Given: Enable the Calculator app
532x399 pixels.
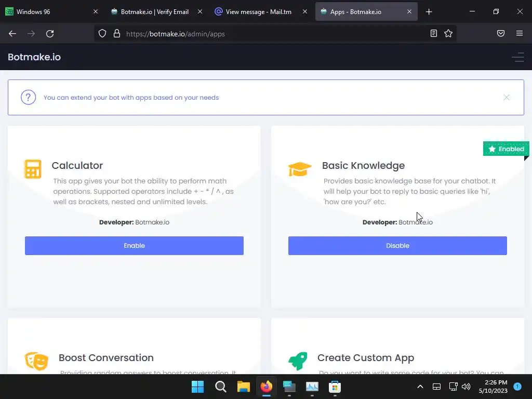Looking at the screenshot, I should coord(135,246).
